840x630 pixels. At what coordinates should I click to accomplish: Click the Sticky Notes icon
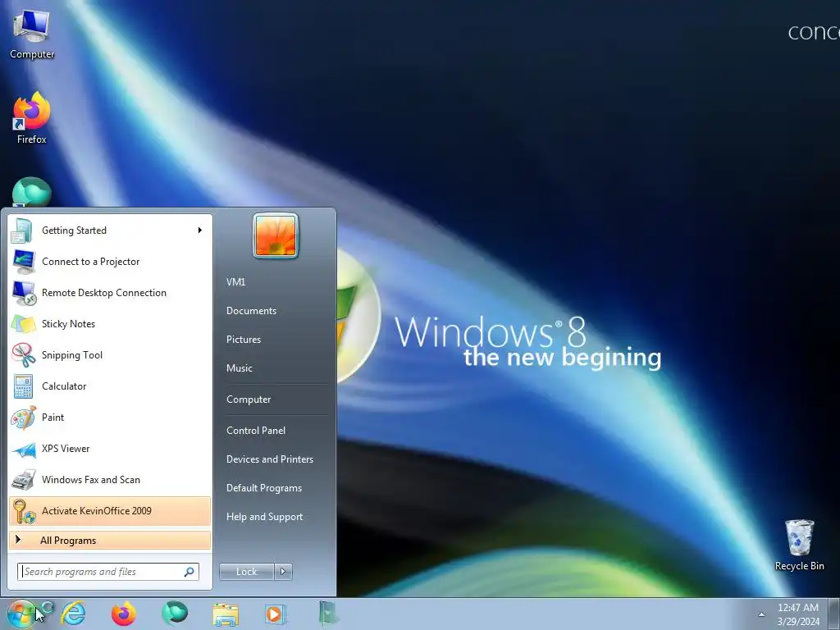point(24,323)
